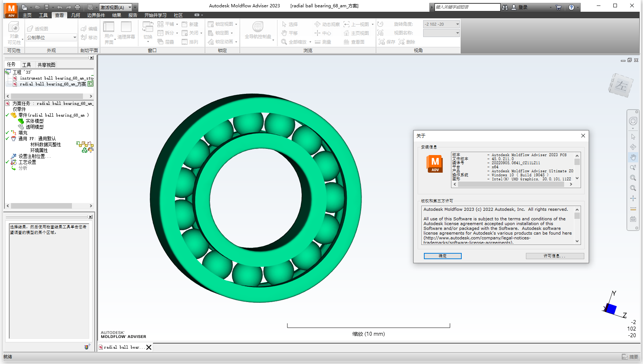Expand the 平铺 tile dropdown arrow
Image resolution: width=643 pixels, height=364 pixels.
177,24
